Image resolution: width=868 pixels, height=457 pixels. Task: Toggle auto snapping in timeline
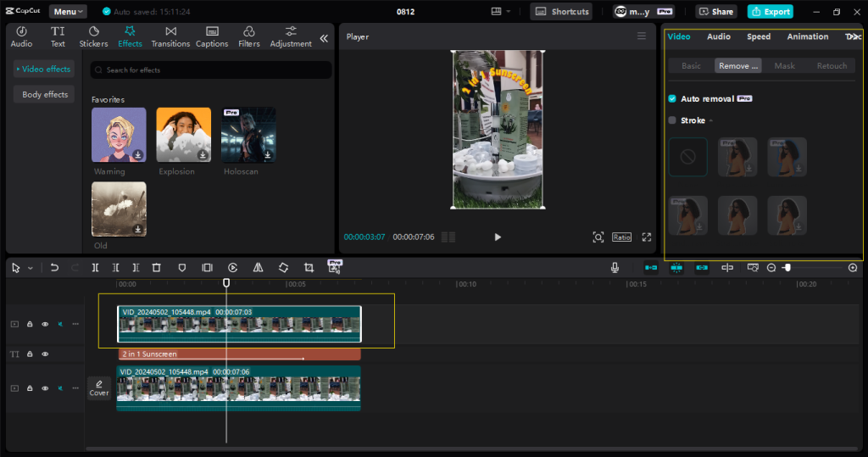[x=676, y=268]
